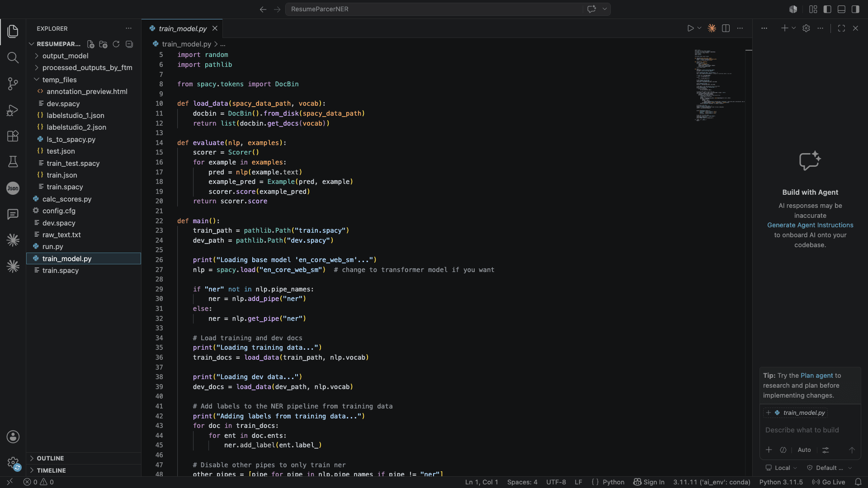Image resolution: width=868 pixels, height=488 pixels.
Task: Select the train_model.py editor tab
Action: tap(182, 28)
